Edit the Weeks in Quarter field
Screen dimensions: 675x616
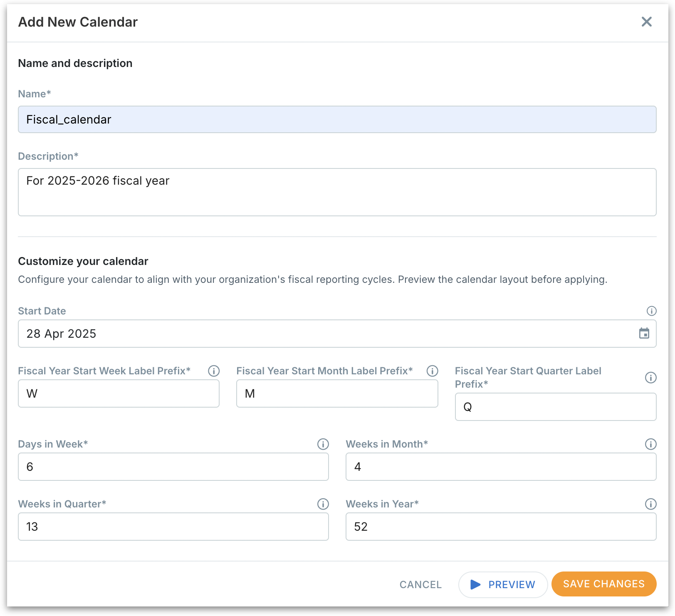[173, 527]
